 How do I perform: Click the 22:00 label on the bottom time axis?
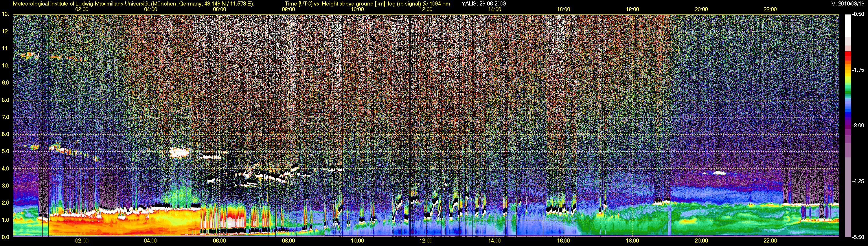click(770, 241)
